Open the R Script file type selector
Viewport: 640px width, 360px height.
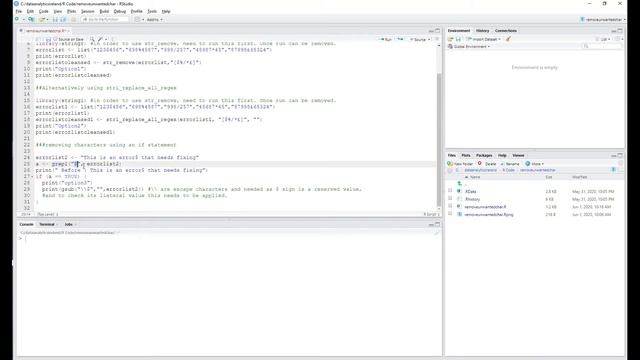point(431,214)
